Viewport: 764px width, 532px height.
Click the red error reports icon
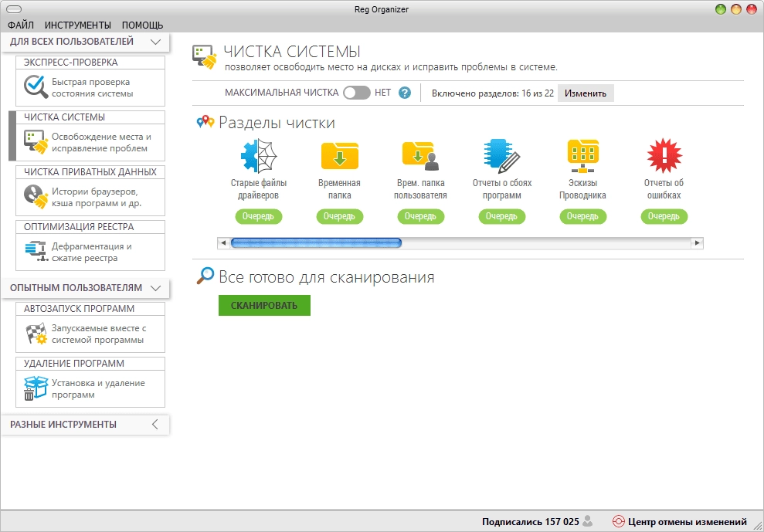pos(664,156)
